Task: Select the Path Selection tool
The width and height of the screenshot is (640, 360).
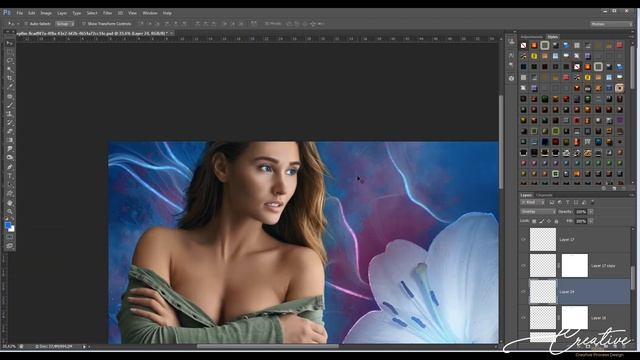Action: click(x=9, y=185)
